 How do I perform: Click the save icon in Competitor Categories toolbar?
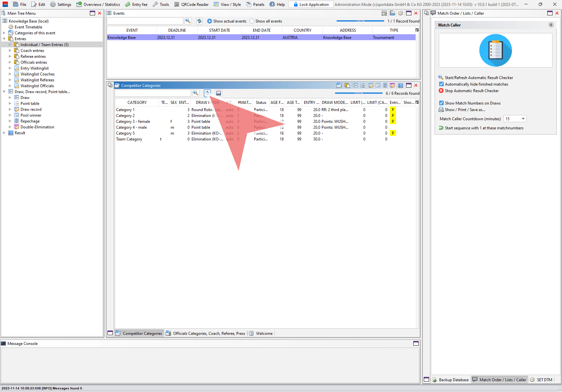point(219,93)
